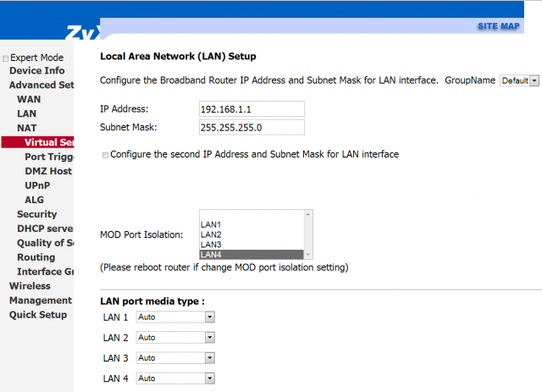Image resolution: width=542 pixels, height=392 pixels.
Task: Open Advanced Setup menu in sidebar
Action: [x=41, y=85]
